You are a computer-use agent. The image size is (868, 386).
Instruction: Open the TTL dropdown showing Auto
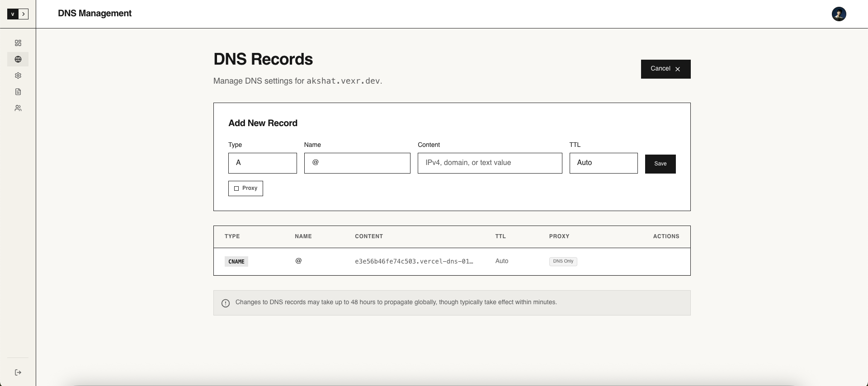(604, 163)
